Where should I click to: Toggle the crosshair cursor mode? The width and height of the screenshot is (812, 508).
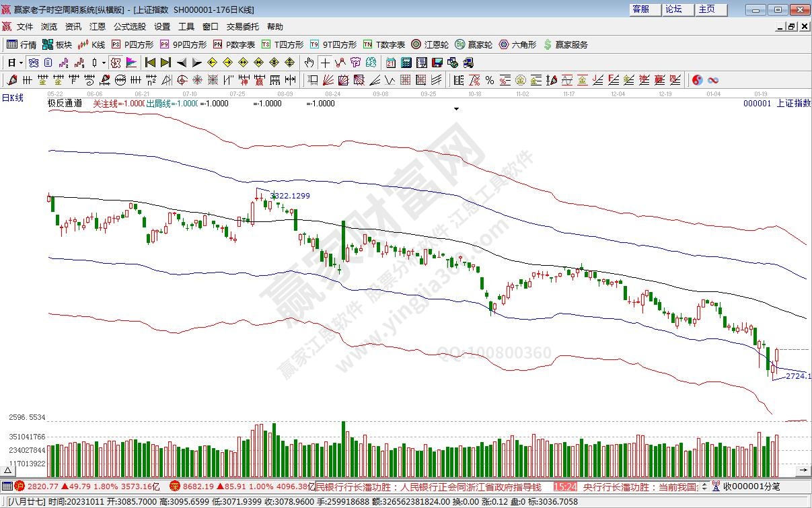325,63
